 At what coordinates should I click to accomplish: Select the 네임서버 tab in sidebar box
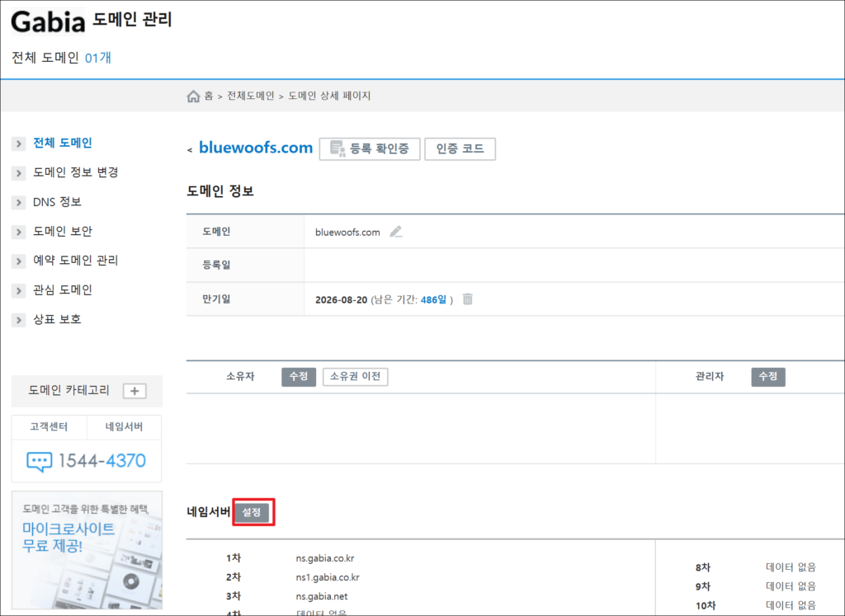tap(124, 427)
